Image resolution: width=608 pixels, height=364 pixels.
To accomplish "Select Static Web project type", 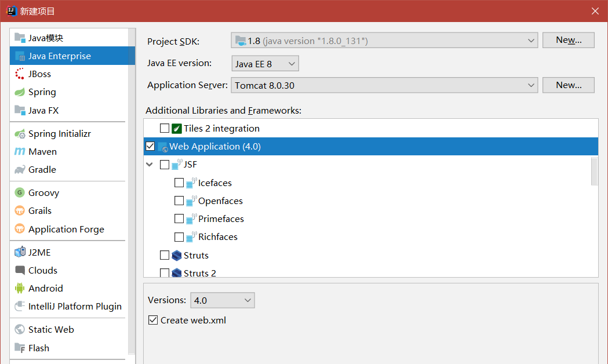I will coord(69,329).
